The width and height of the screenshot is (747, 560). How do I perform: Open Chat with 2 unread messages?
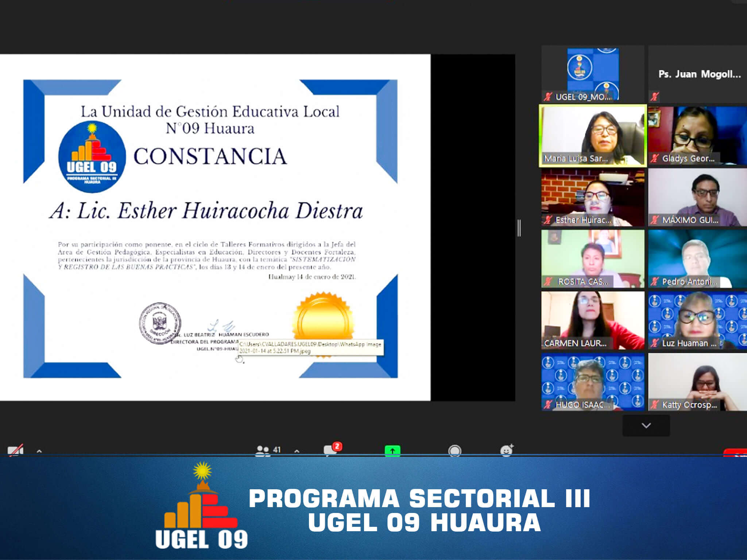pyautogui.click(x=330, y=451)
